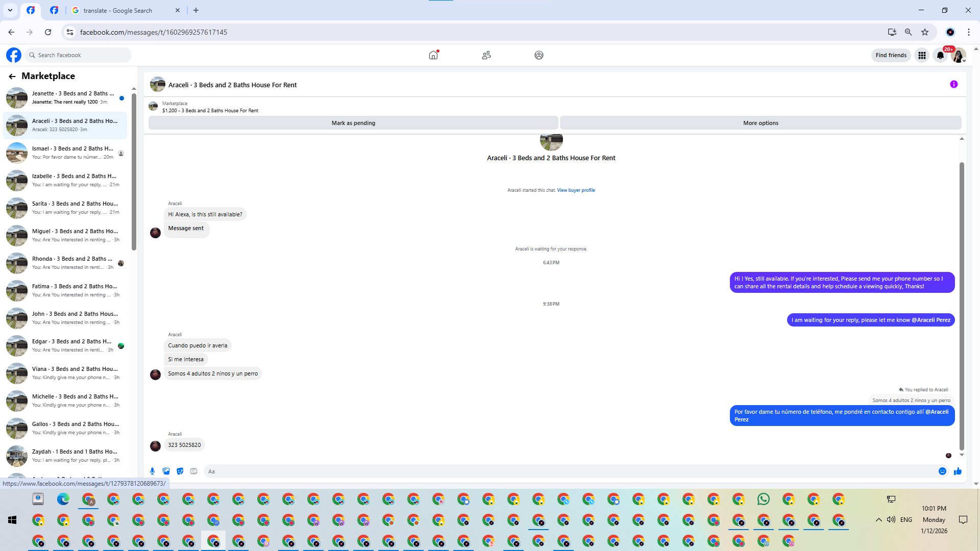Show hidden system tray icons
Image resolution: width=980 pixels, height=551 pixels.
click(x=878, y=520)
